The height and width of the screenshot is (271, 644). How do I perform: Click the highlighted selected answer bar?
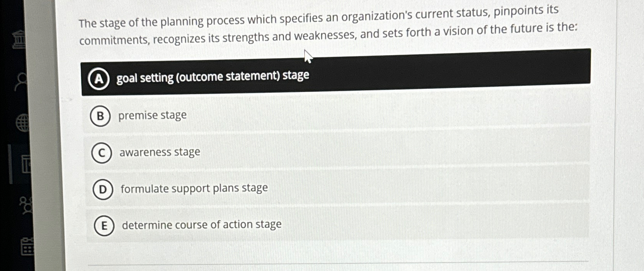[335, 76]
